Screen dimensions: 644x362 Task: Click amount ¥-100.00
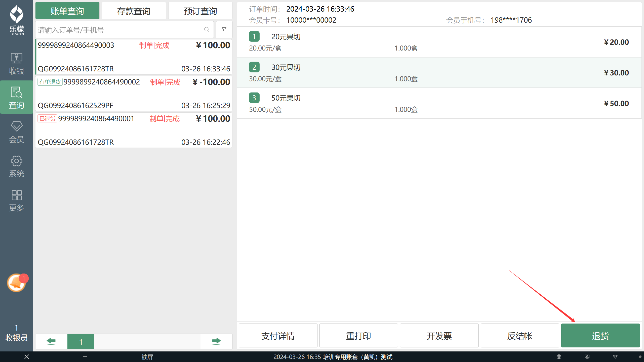(211, 82)
